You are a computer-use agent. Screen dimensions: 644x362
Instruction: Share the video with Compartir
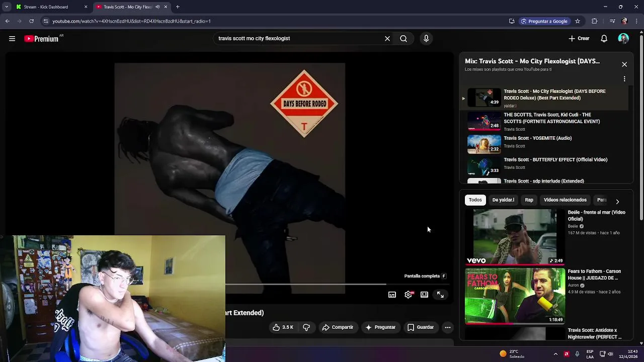coord(338,327)
